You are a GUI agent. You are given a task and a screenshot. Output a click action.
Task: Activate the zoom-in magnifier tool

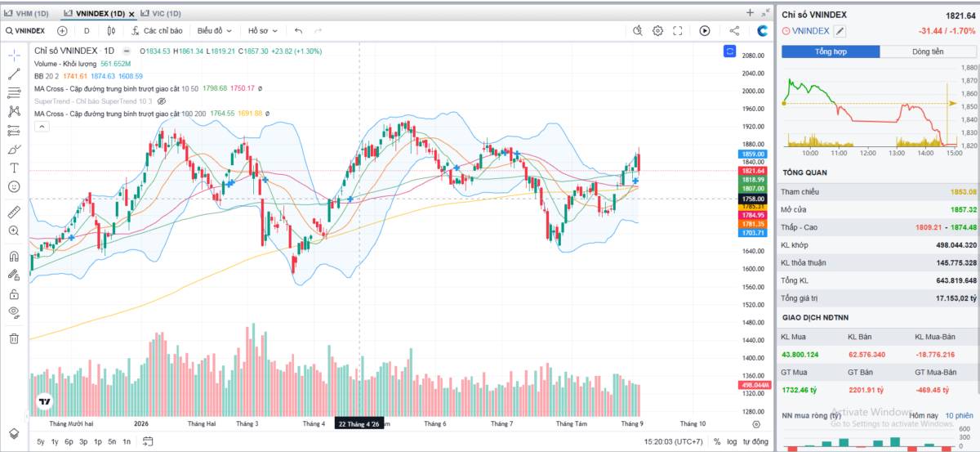click(x=14, y=230)
